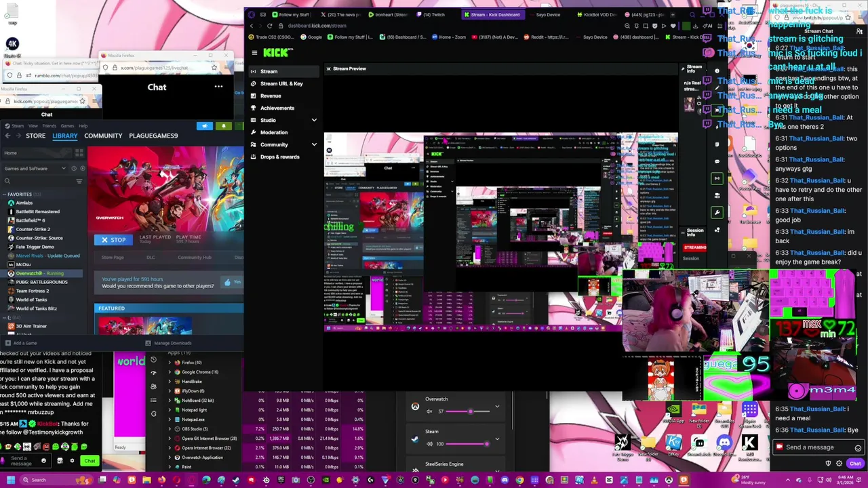Image resolution: width=868 pixels, height=488 pixels.
Task: Open new tab in Opera GX
Action: pyautogui.click(x=673, y=14)
